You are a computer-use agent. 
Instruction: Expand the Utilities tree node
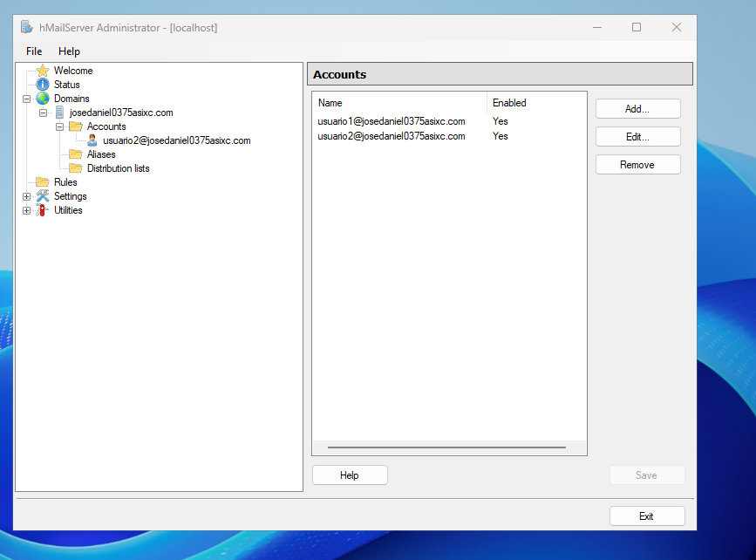[x=26, y=211]
